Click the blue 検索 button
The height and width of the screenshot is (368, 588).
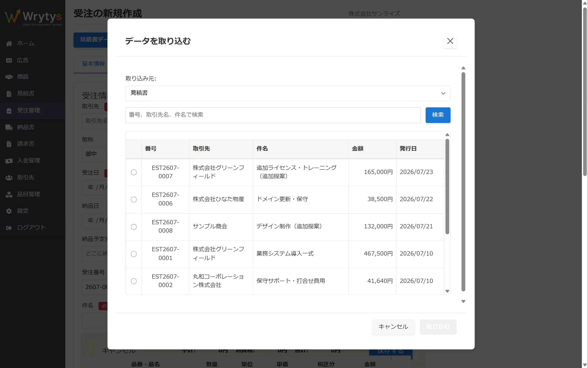(x=438, y=115)
